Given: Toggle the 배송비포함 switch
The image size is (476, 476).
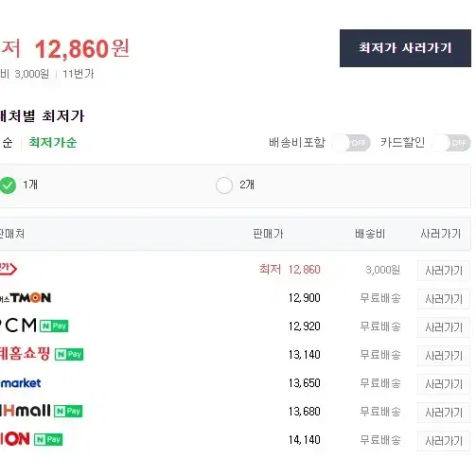Looking at the screenshot, I should (x=351, y=143).
